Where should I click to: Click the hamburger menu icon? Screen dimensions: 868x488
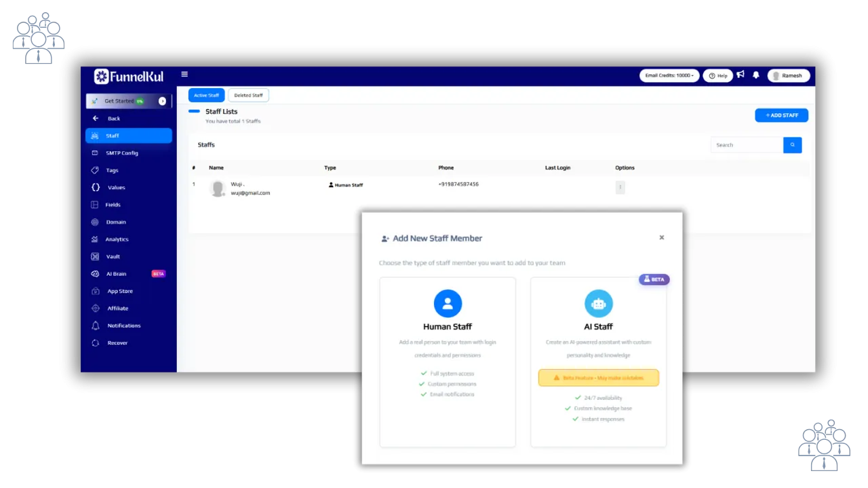click(x=184, y=75)
